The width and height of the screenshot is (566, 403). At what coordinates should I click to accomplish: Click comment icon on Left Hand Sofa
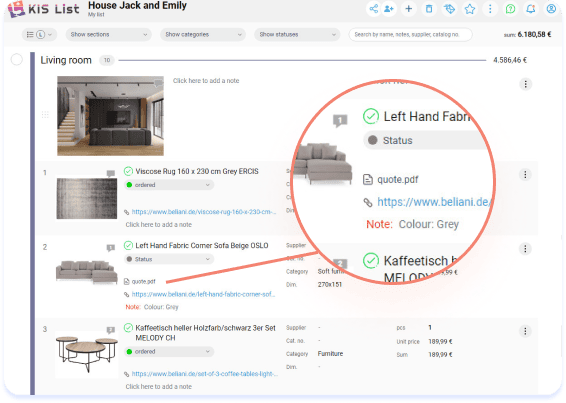[x=110, y=248]
